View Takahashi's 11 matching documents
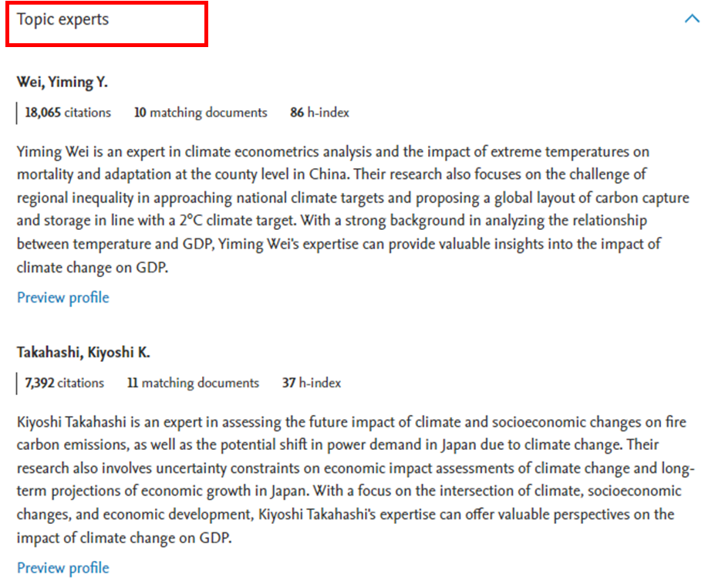Screen dimensions: 725x588 [192, 383]
